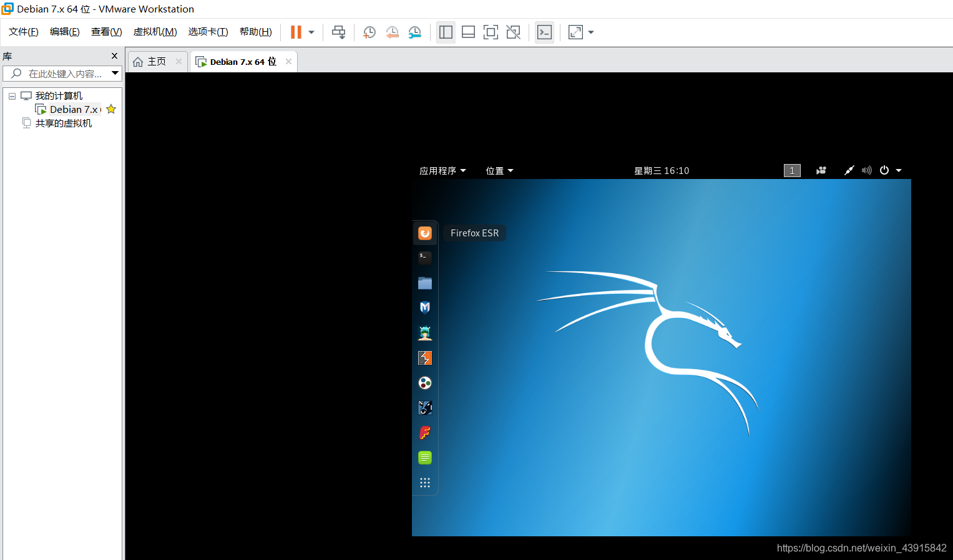Send Ctrl+Alt+Del to the virtual machine
The width and height of the screenshot is (953, 560).
pos(339,32)
